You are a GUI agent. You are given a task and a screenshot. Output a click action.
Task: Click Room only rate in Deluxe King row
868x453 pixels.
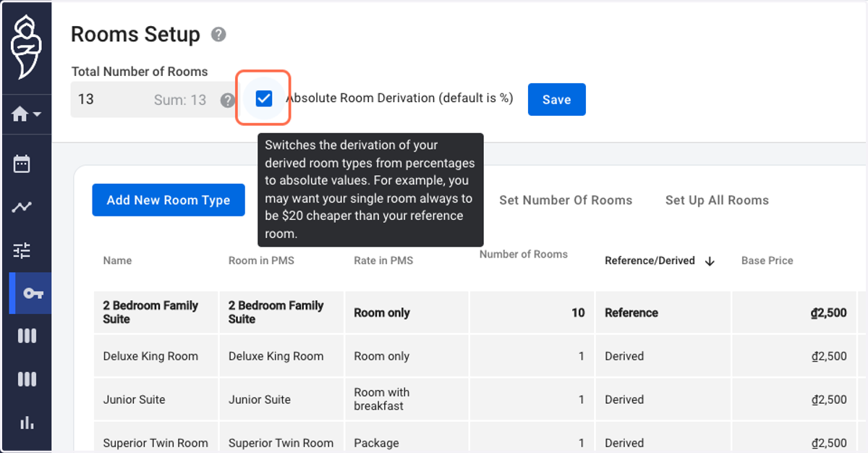(407, 356)
